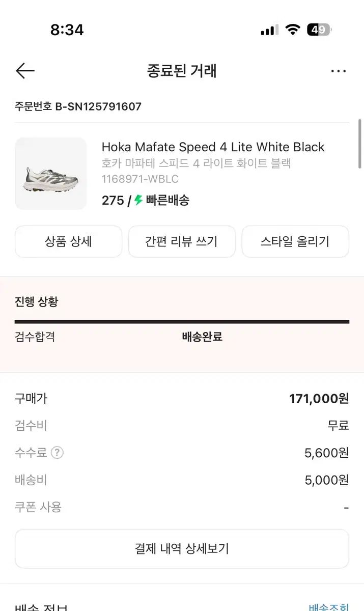
Task: Tap the 배송조회 delivery tracking link
Action: (329, 607)
